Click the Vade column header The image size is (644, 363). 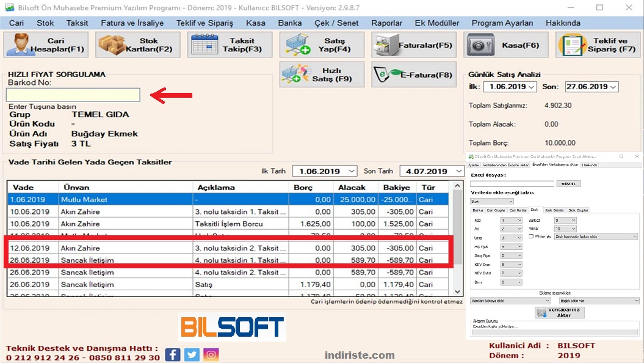[33, 188]
